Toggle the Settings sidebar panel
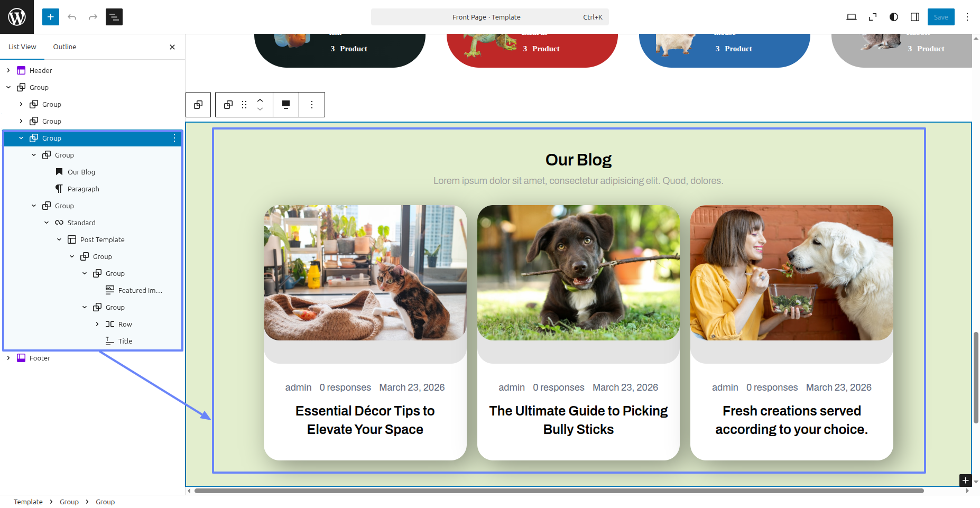The width and height of the screenshot is (980, 508). pyautogui.click(x=914, y=17)
